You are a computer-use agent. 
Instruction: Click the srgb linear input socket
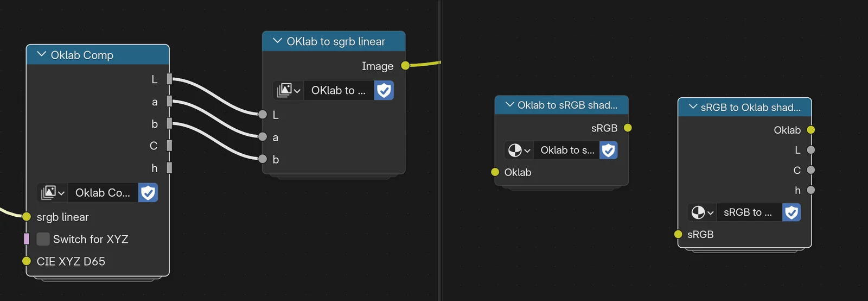click(x=27, y=217)
